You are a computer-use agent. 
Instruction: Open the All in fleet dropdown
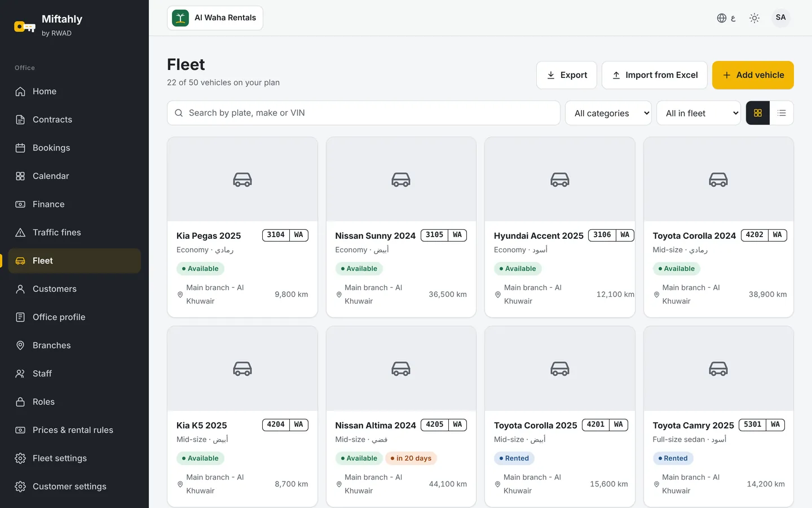699,113
